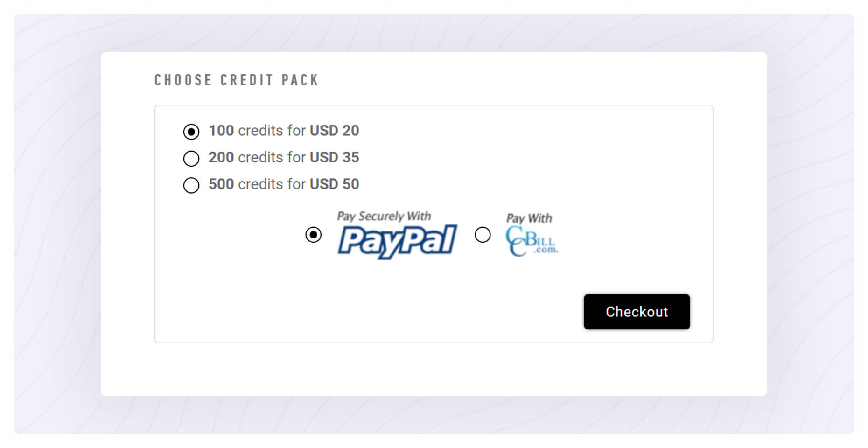Click the bold "200" credit amount

click(221, 157)
